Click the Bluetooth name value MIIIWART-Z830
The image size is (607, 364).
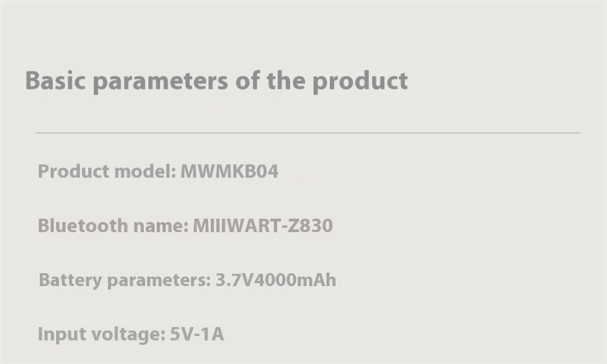tap(263, 225)
